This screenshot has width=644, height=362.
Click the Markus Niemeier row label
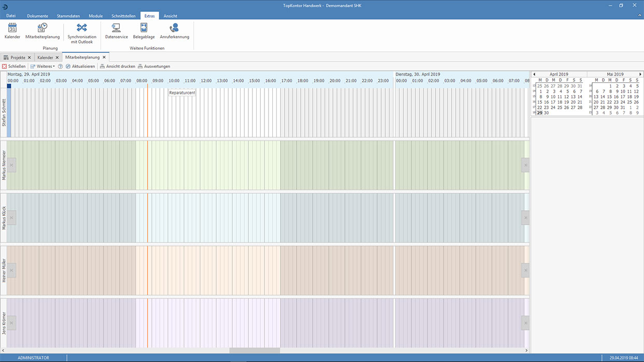click(x=4, y=165)
